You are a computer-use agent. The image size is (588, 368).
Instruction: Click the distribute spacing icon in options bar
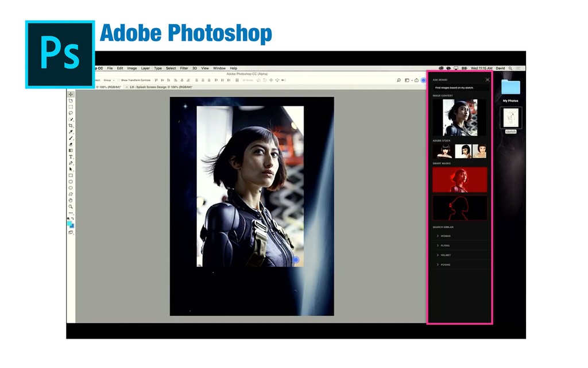click(x=237, y=80)
